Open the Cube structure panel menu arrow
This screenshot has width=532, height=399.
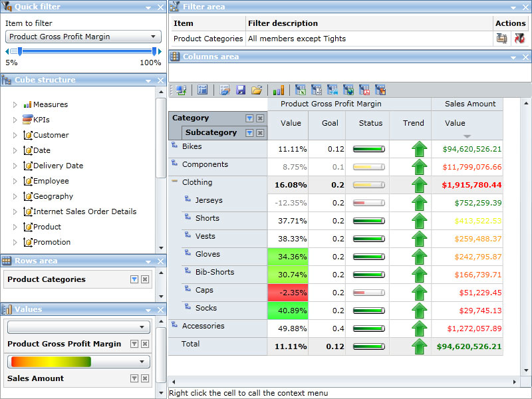coord(148,80)
